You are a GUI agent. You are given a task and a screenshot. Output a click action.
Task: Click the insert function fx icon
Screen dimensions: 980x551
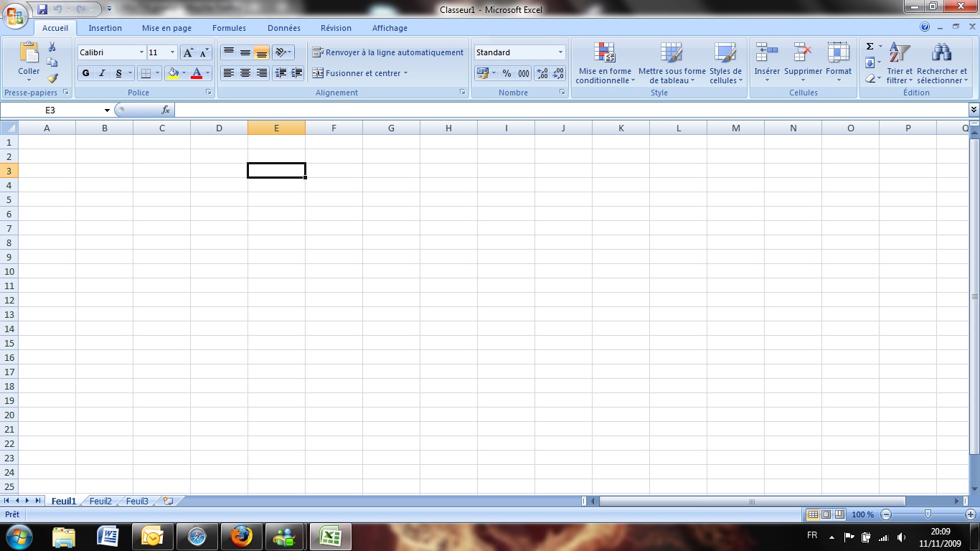point(166,110)
